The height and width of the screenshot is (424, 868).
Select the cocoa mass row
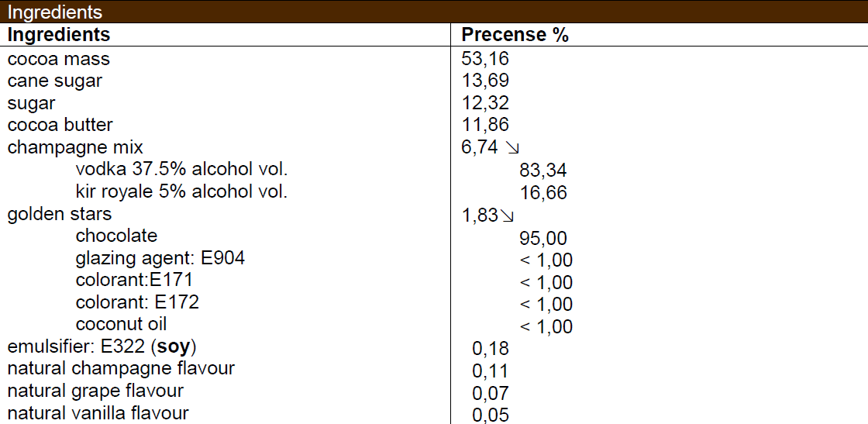(x=434, y=59)
